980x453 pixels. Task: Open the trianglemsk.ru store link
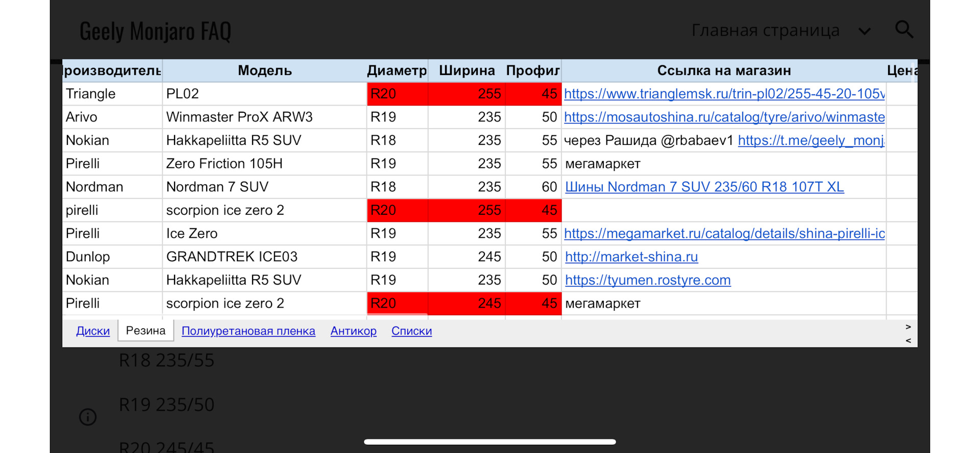pos(724,94)
